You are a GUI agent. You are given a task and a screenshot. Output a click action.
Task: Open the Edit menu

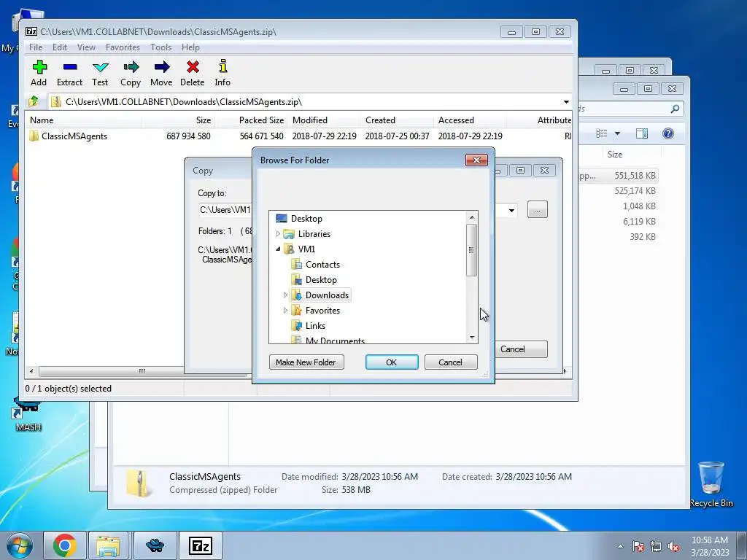60,47
